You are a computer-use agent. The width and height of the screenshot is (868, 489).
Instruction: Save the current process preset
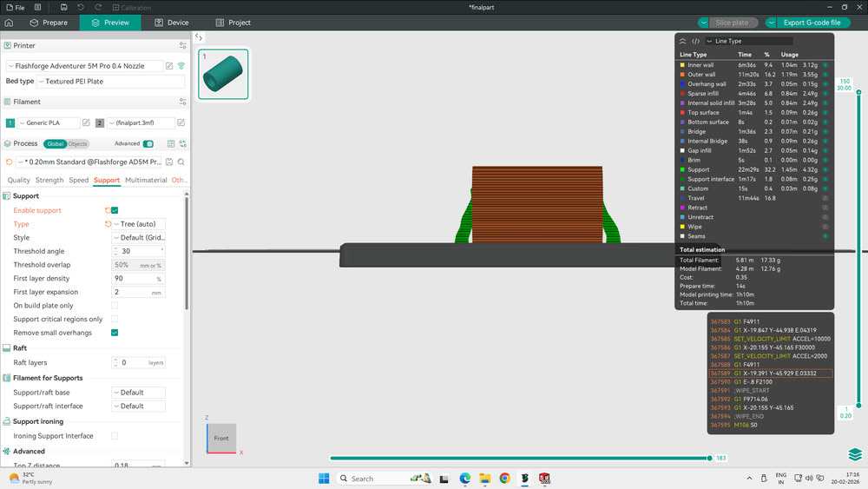tap(169, 162)
